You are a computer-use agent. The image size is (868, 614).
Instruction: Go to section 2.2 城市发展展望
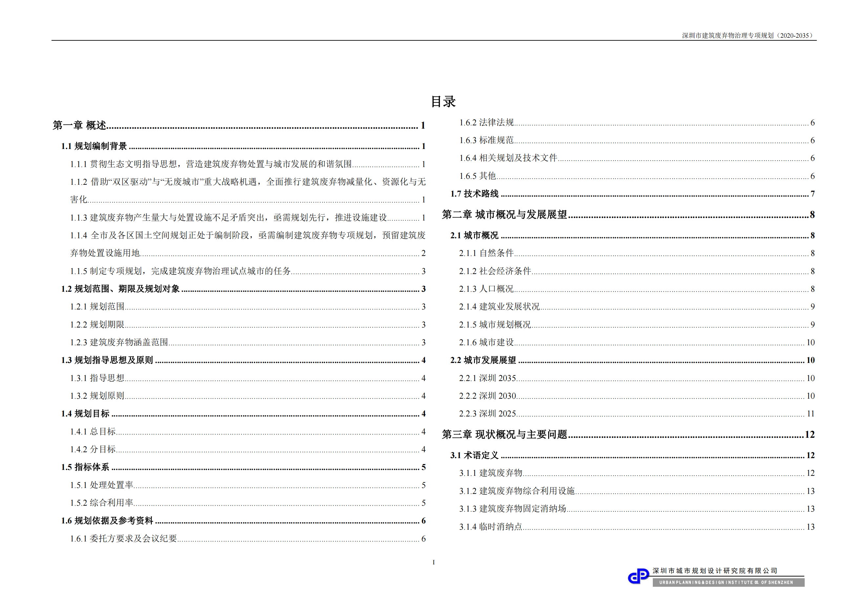pyautogui.click(x=632, y=360)
